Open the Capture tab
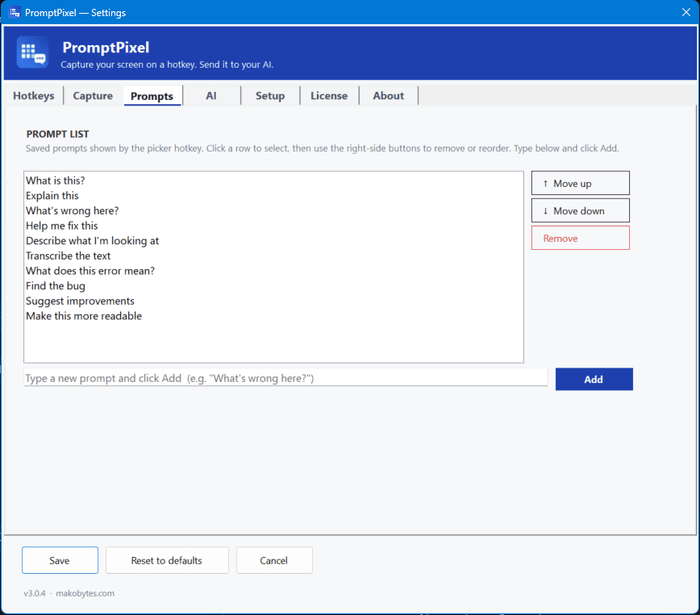The image size is (700, 615). pos(93,96)
